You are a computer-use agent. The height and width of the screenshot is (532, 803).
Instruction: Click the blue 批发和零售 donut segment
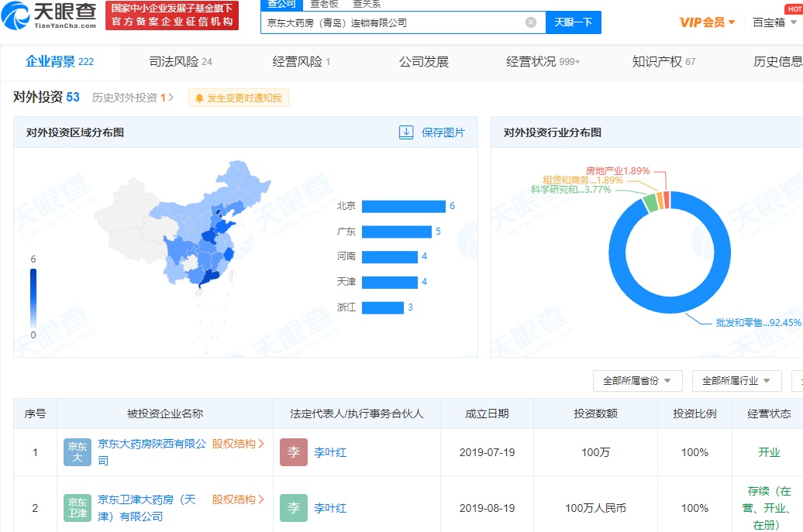click(670, 305)
